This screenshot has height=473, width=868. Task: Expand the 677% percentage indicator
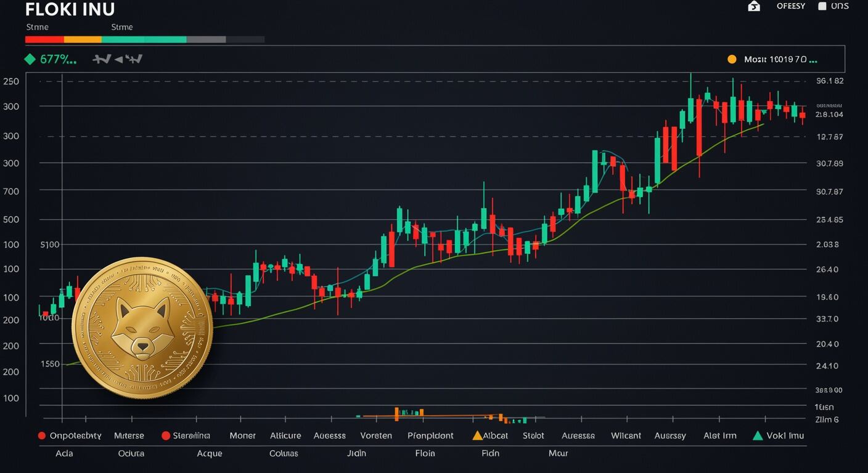pos(58,60)
